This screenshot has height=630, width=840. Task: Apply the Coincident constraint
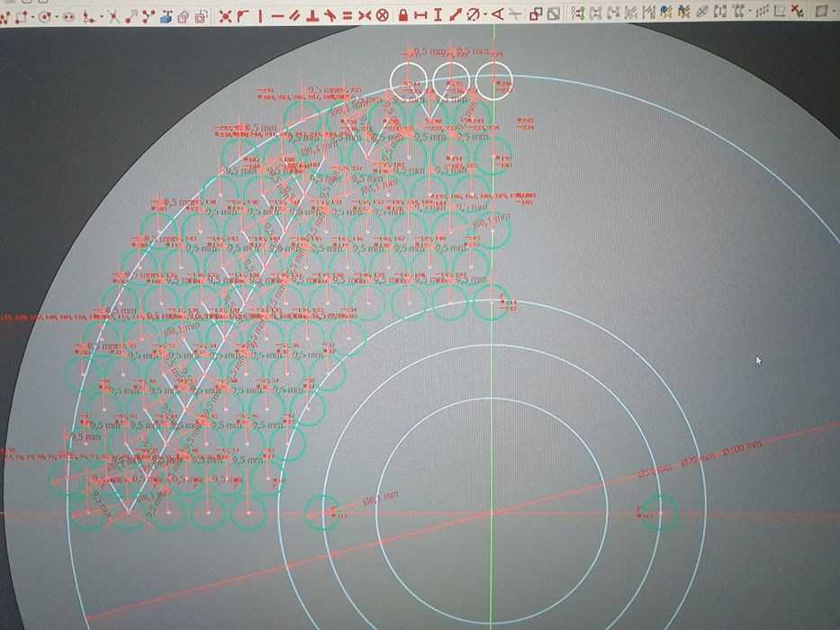click(225, 16)
